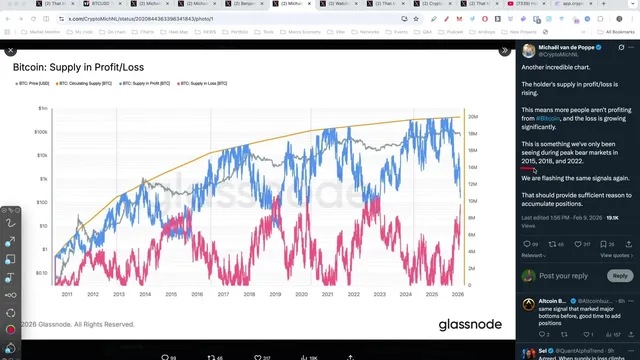Open Grok icon beside tweet author name

(x=621, y=47)
